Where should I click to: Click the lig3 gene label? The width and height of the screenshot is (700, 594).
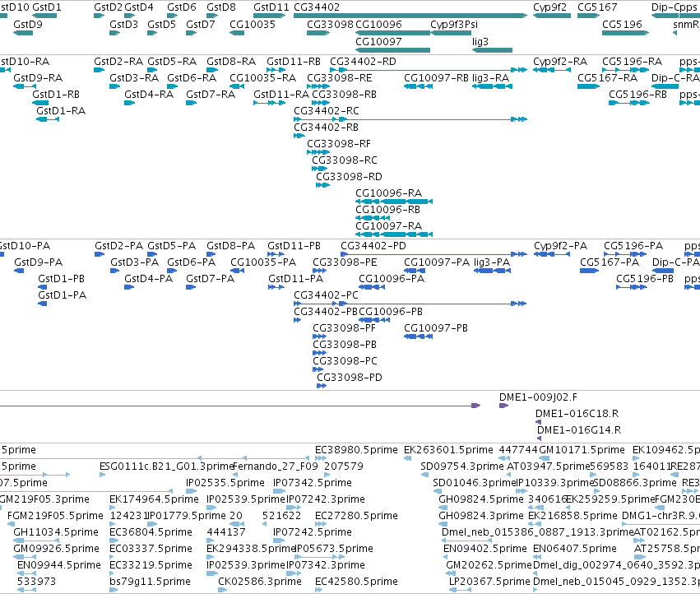click(x=480, y=41)
